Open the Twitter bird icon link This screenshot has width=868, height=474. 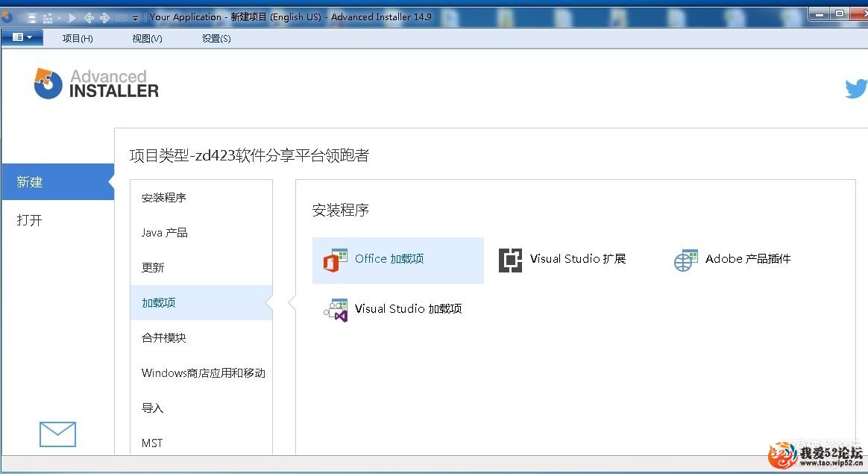click(x=856, y=89)
